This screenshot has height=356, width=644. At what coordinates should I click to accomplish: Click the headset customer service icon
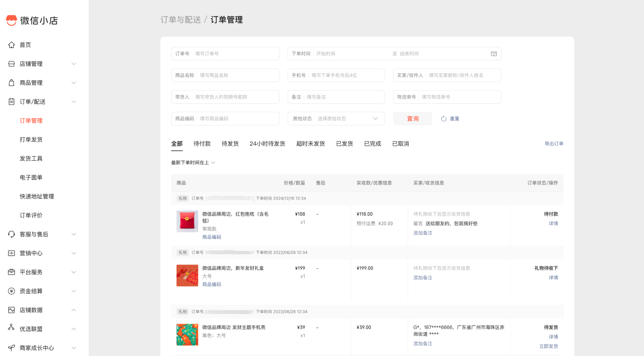11,234
